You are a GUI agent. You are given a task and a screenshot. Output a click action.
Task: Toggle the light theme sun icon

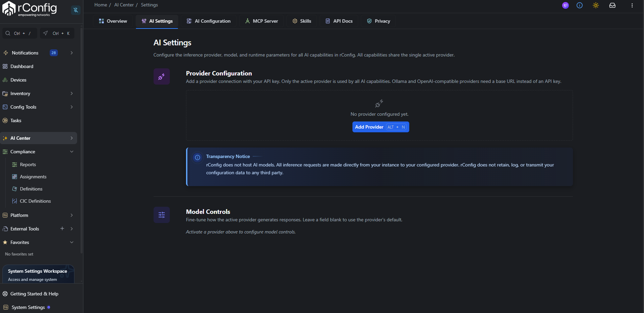[596, 5]
